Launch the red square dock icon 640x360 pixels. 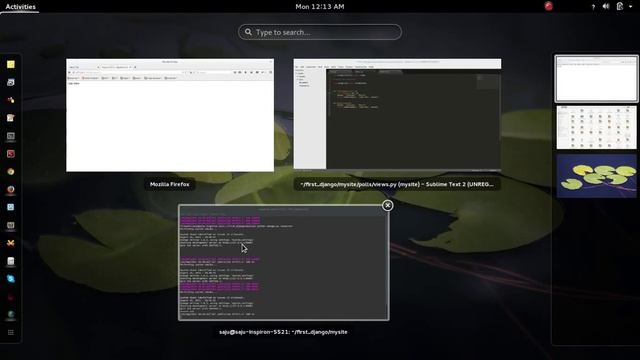click(11, 153)
